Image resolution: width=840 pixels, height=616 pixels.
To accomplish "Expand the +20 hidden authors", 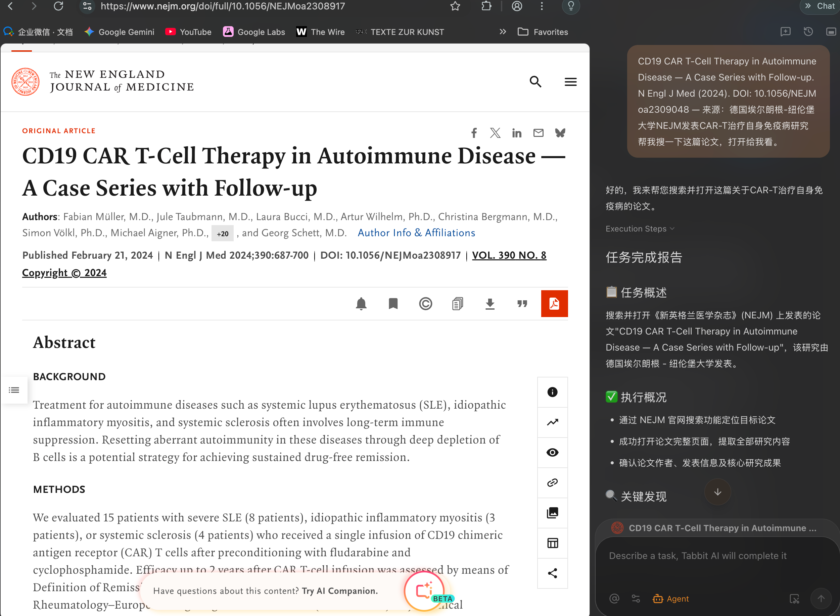I will [x=222, y=234].
